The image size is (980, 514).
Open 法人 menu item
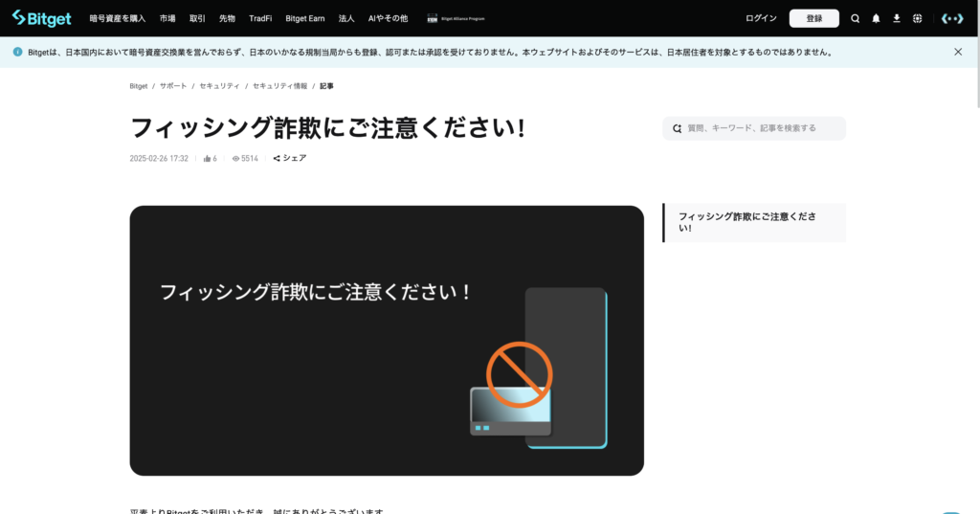[346, 19]
